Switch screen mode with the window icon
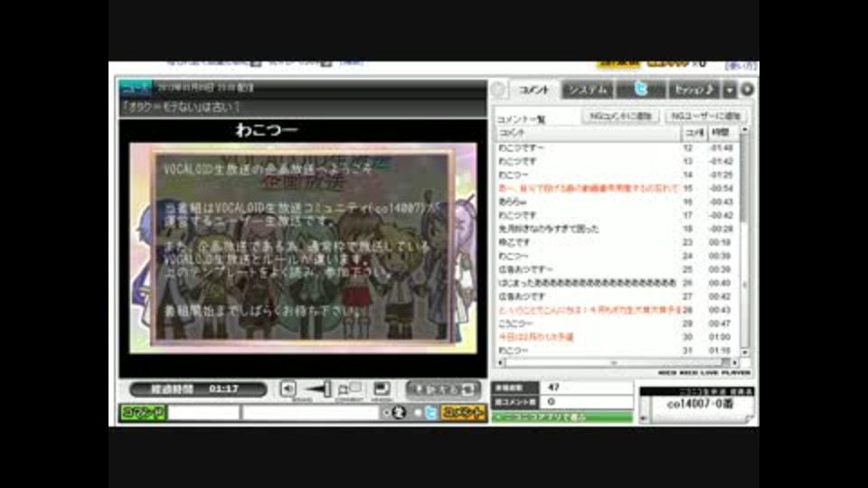 [382, 389]
